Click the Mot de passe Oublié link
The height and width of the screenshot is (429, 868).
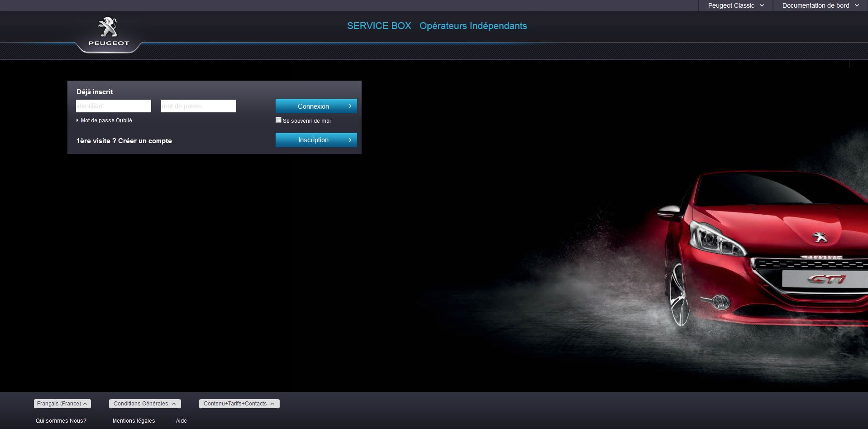pos(106,121)
